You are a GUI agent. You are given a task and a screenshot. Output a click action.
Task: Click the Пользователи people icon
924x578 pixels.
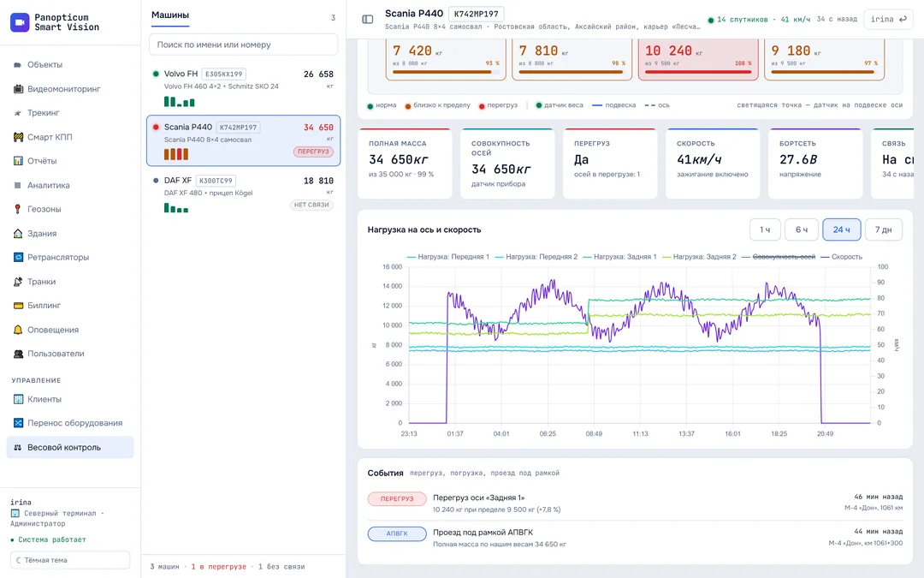pyautogui.click(x=18, y=354)
